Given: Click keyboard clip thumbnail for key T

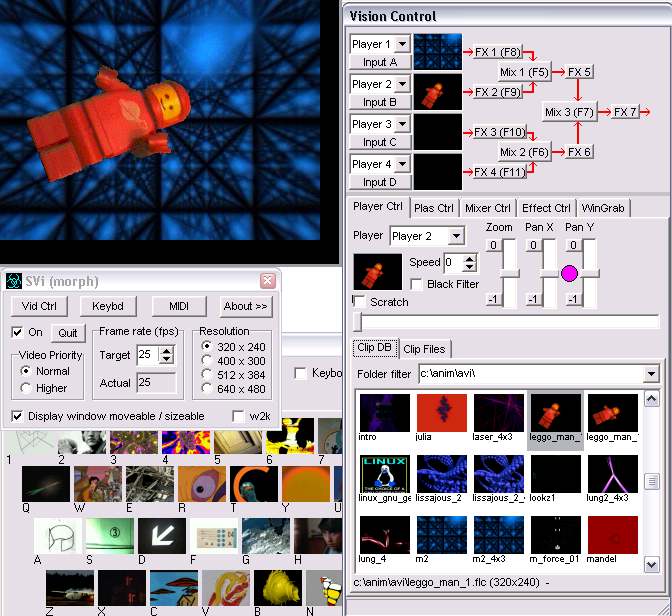Looking at the screenshot, I should coord(254,484).
